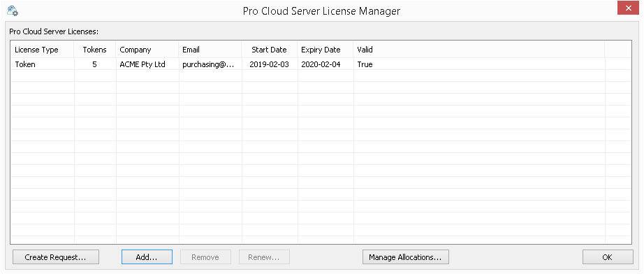Open Manage Allocations... dialog
The width and height of the screenshot is (644, 274).
(x=405, y=257)
